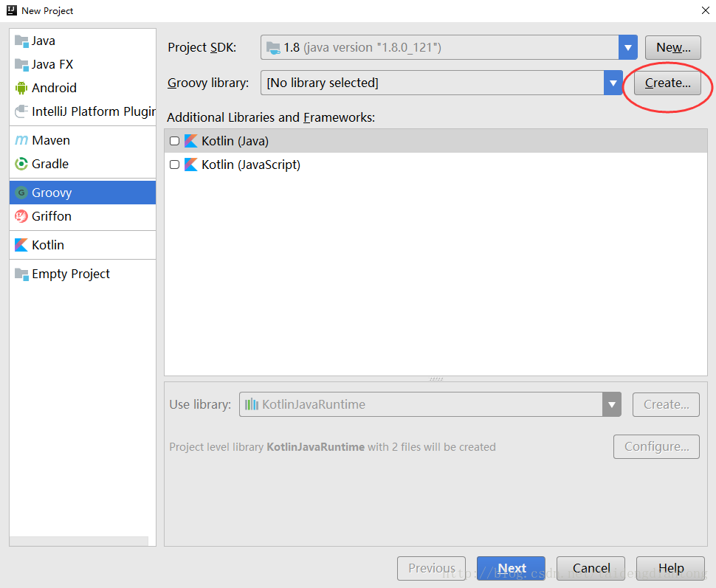Click the KotlinJavaRuntime library bars icon
Screen dimensions: 716x588
point(251,404)
